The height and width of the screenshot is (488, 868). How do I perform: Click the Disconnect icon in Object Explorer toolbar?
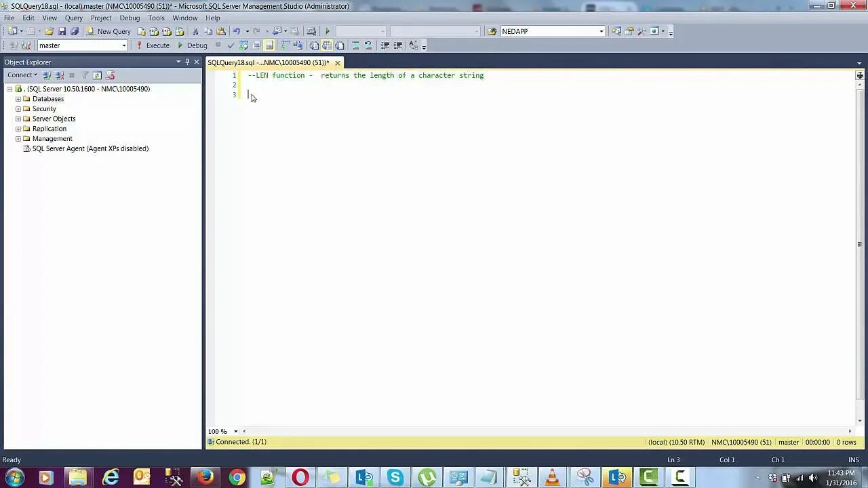coord(59,75)
